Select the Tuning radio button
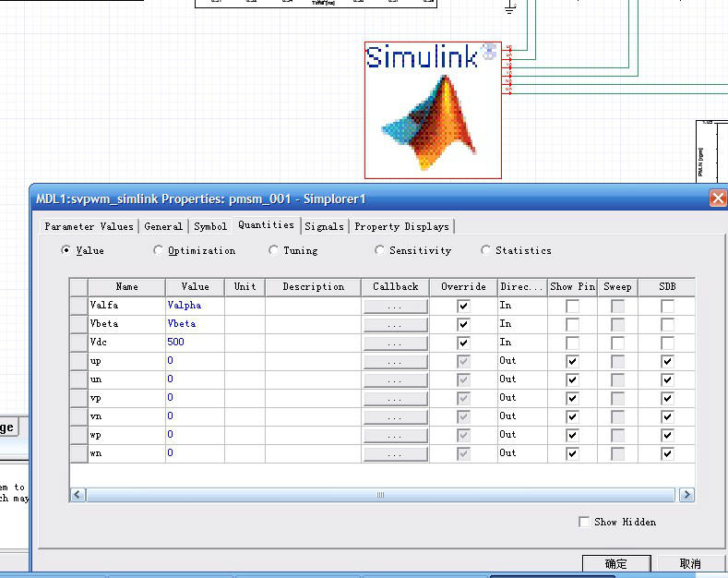 (273, 250)
